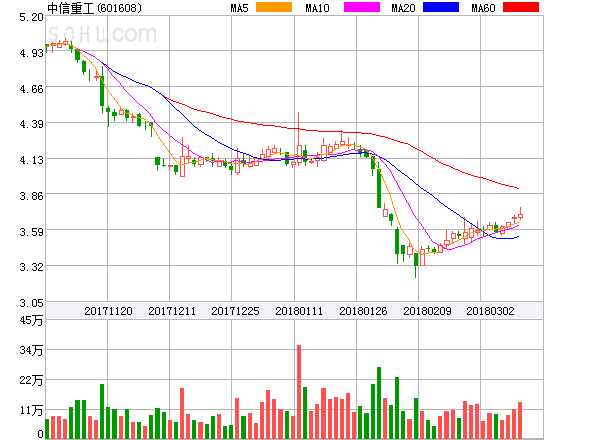Click the date label 20171120
The image size is (600, 440).
click(x=108, y=311)
